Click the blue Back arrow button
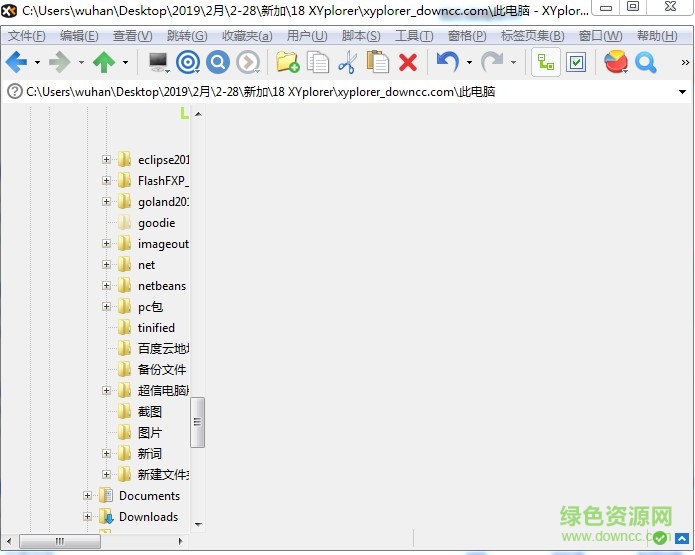The width and height of the screenshot is (695, 555). [x=16, y=63]
